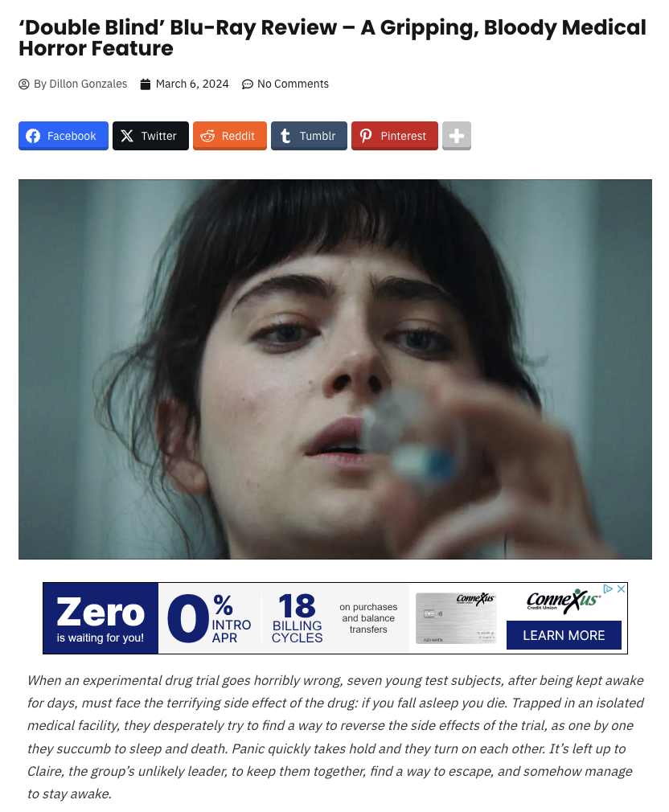The height and width of the screenshot is (812, 669).
Task: Share article via Facebook button text
Action: tap(72, 136)
